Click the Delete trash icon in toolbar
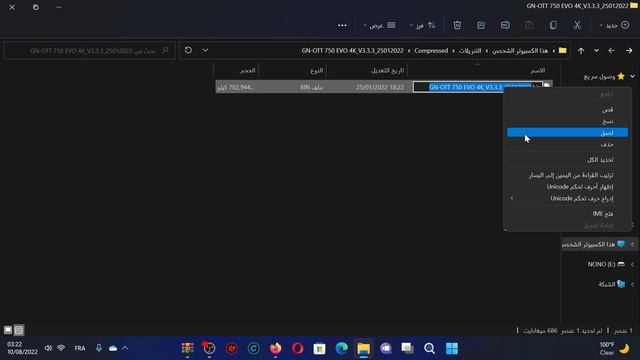Image resolution: width=640 pixels, height=360 pixels. (457, 25)
